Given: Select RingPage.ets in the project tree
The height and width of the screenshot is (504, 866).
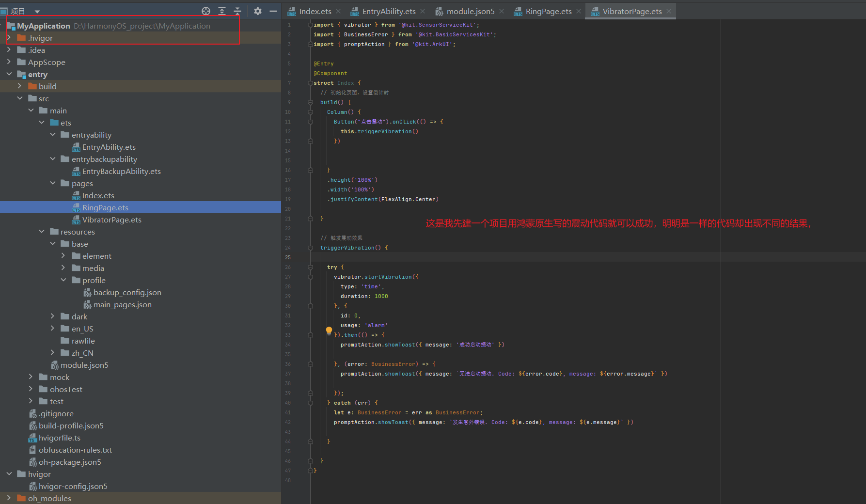Looking at the screenshot, I should [x=105, y=207].
